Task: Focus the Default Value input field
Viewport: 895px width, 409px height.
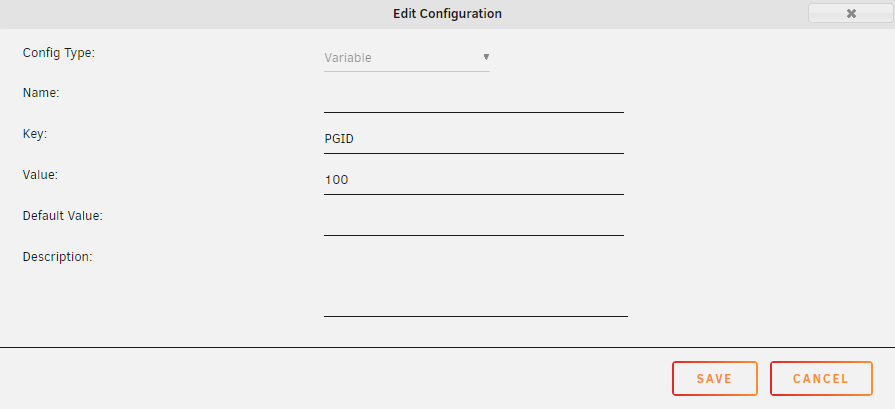Action: coord(473,221)
